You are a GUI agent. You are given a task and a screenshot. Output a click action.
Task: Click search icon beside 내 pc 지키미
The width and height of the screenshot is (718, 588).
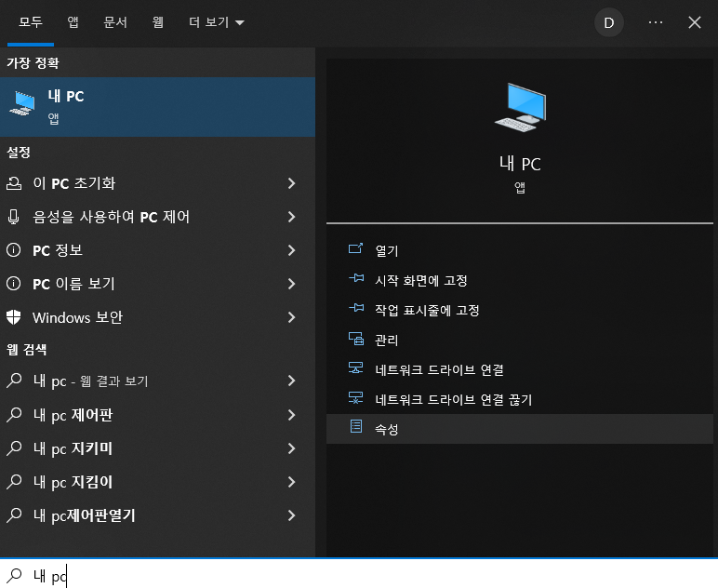coord(14,448)
